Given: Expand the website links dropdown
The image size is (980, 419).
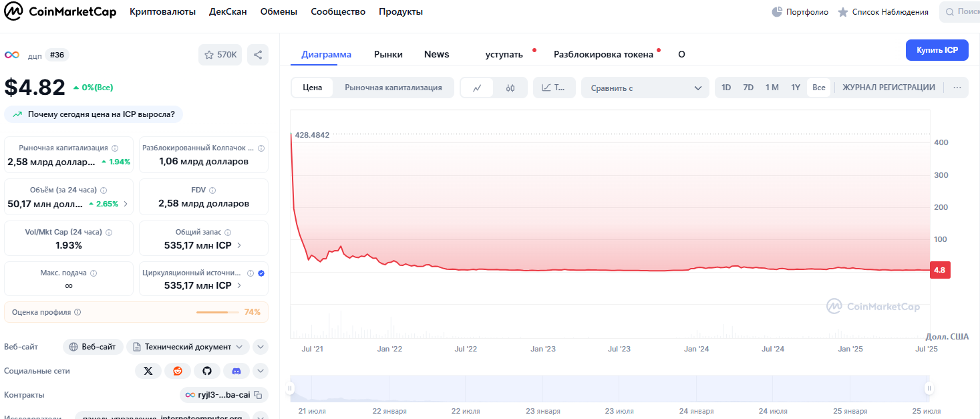Looking at the screenshot, I should point(261,347).
